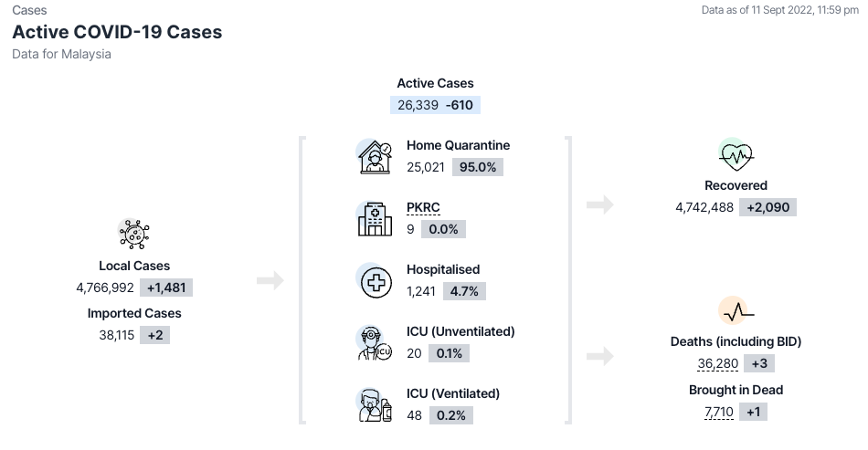This screenshot has width=868, height=450.
Task: Click the Hospitalised cross icon
Action: (374, 281)
